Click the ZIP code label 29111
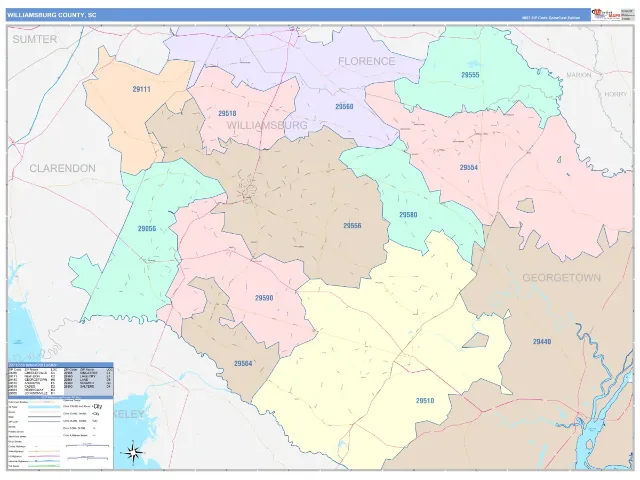The height and width of the screenshot is (480, 640). coord(142,89)
